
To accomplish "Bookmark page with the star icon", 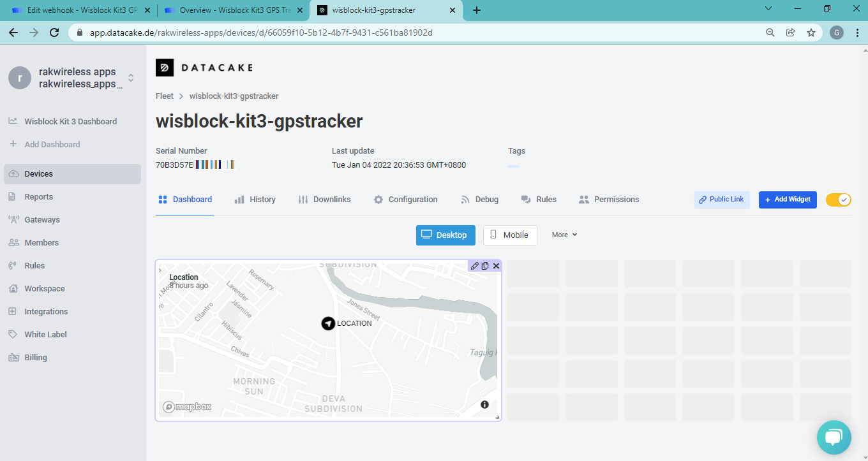I will click(811, 33).
